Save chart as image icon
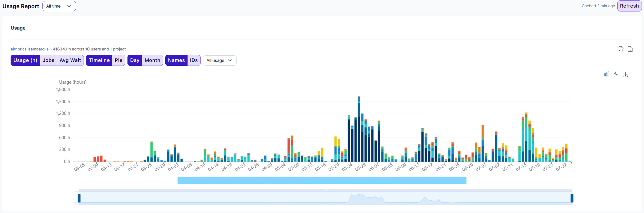Image resolution: width=644 pixels, height=213 pixels. coord(626,74)
